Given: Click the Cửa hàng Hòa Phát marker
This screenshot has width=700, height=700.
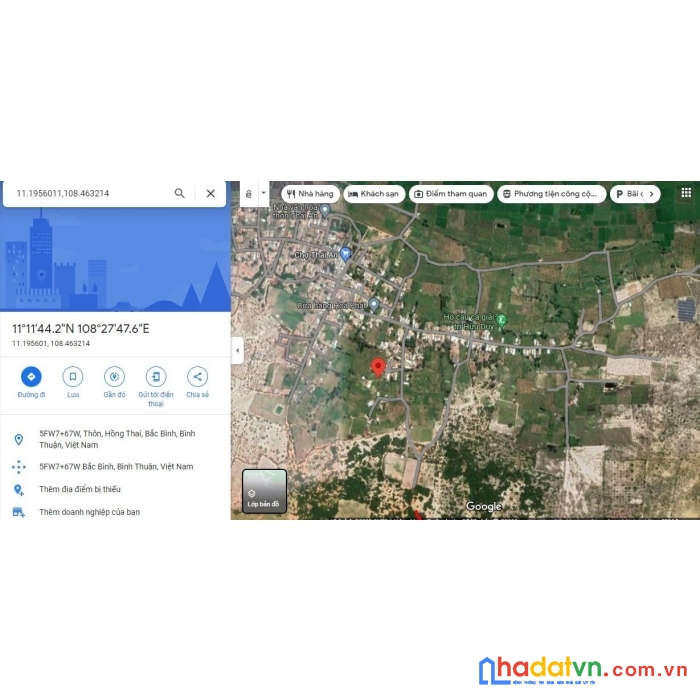Looking at the screenshot, I should click(x=374, y=304).
